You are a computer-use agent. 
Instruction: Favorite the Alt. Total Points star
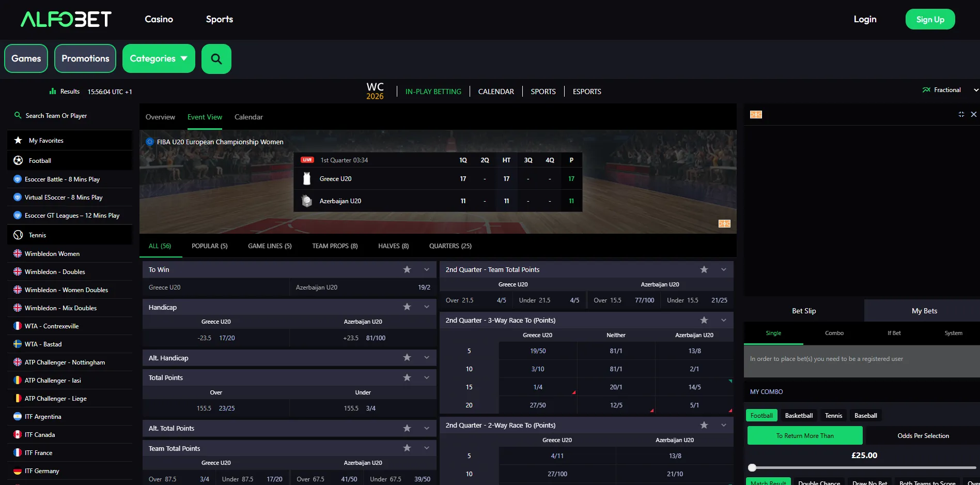tap(407, 428)
